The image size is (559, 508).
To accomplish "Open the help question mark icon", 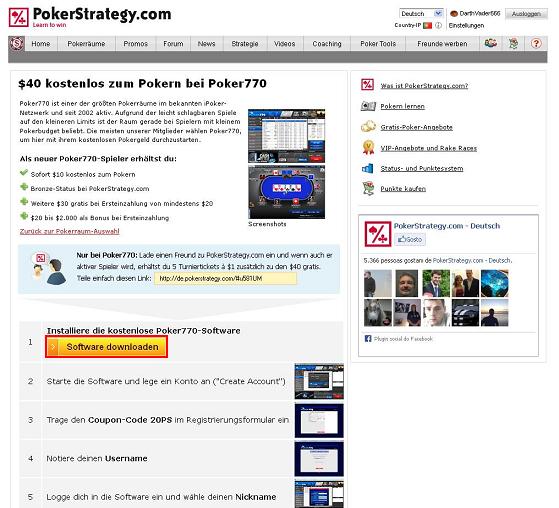I will pos(536,43).
